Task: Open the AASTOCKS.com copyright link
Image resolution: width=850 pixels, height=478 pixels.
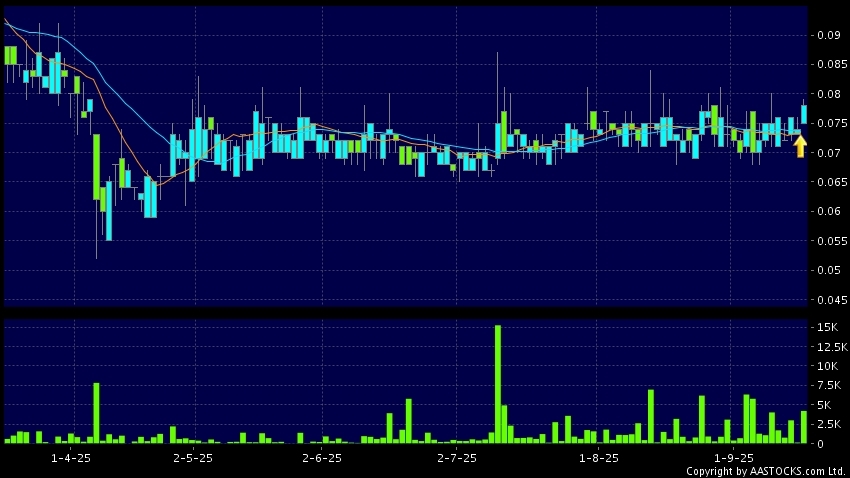Action: pos(766,470)
